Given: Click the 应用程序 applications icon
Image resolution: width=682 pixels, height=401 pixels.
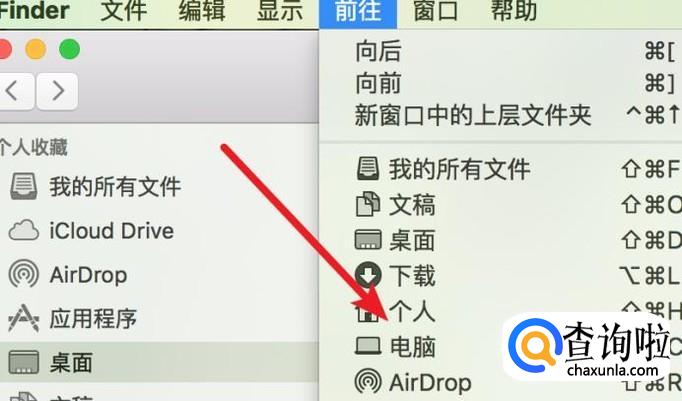Looking at the screenshot, I should point(23,318).
